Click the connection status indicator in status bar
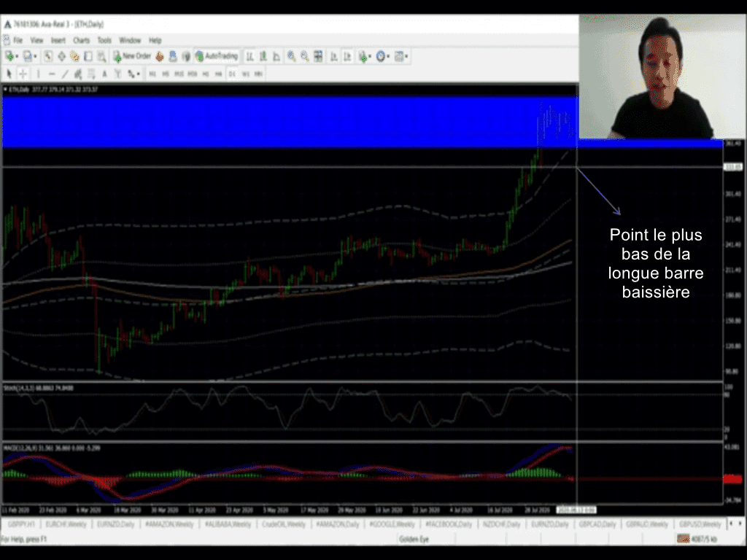The height and width of the screenshot is (560, 747). [x=702, y=539]
